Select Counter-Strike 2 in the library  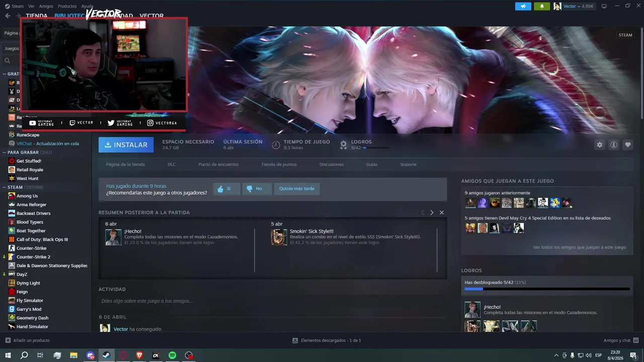(33, 257)
